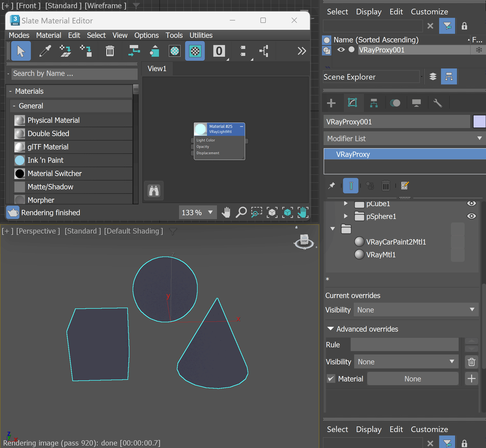Check the Material override checkbox
The width and height of the screenshot is (486, 448).
click(x=331, y=378)
